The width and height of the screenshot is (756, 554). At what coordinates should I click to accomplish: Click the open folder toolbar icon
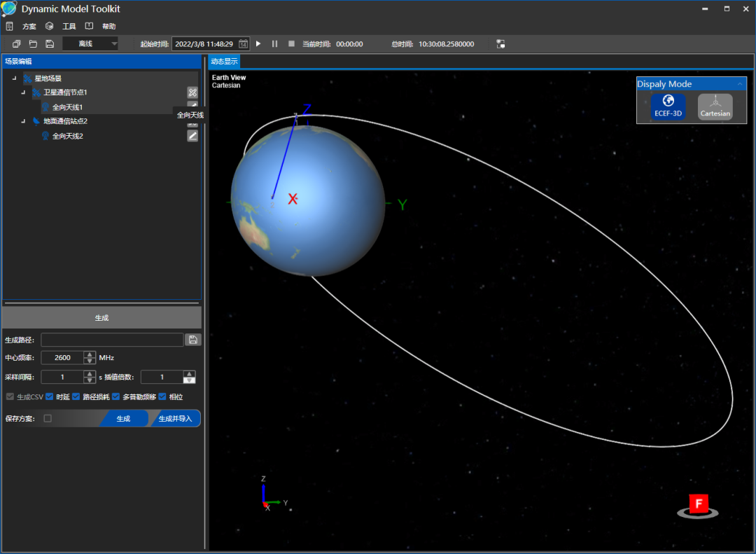tap(33, 44)
